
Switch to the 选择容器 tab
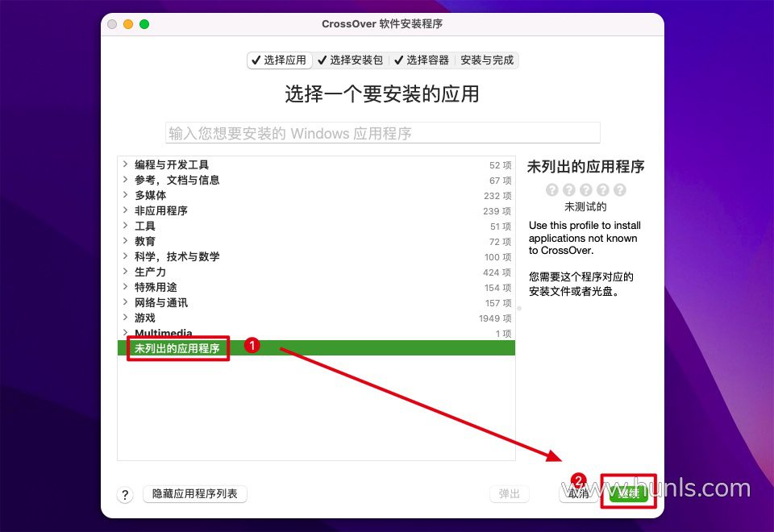click(x=422, y=60)
